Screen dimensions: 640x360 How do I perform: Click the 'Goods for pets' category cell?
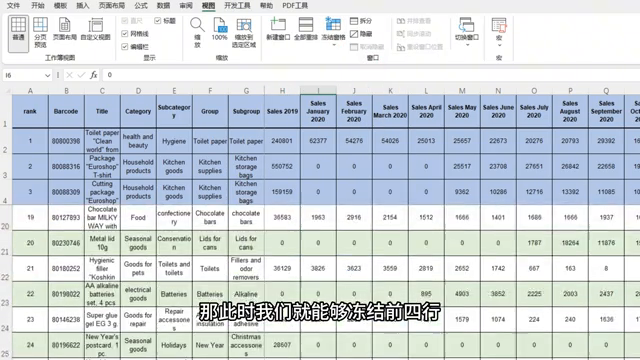(138, 269)
